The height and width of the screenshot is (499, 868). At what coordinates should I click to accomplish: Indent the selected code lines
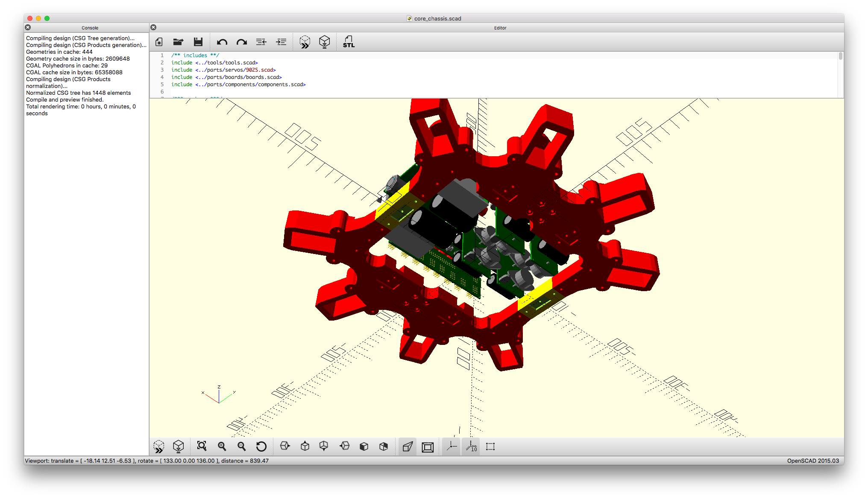click(x=281, y=42)
